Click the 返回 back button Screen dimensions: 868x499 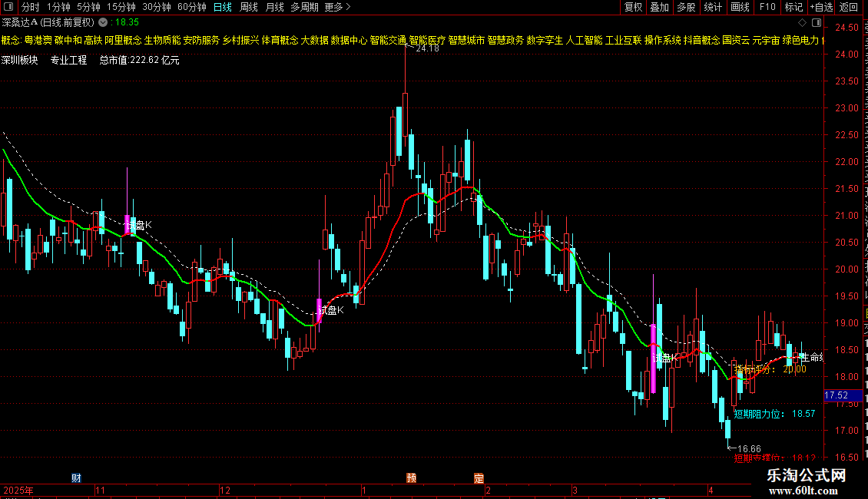coord(848,7)
